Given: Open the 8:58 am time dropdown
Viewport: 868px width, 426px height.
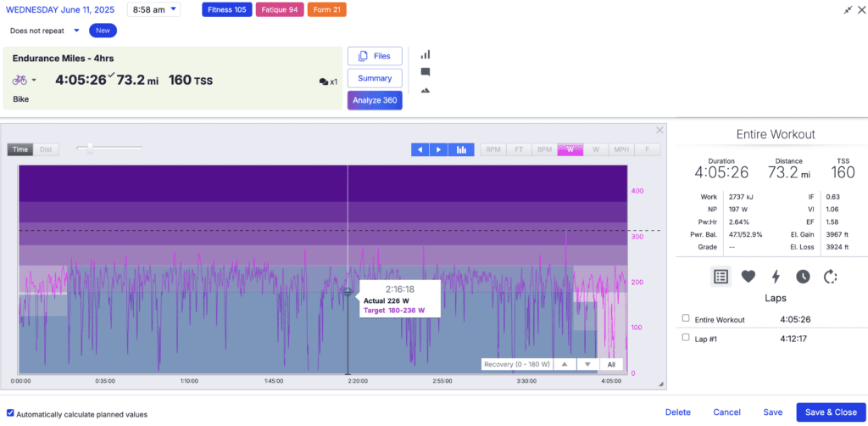Looking at the screenshot, I should pos(154,9).
